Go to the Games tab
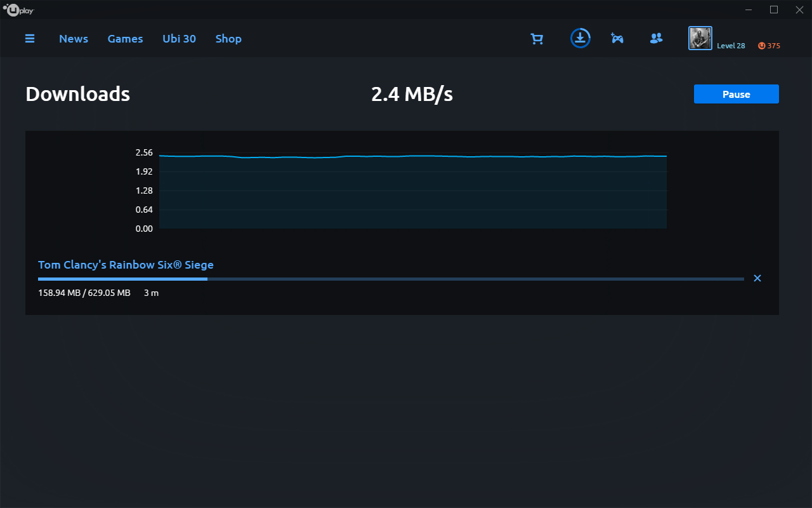The height and width of the screenshot is (508, 812). tap(125, 39)
